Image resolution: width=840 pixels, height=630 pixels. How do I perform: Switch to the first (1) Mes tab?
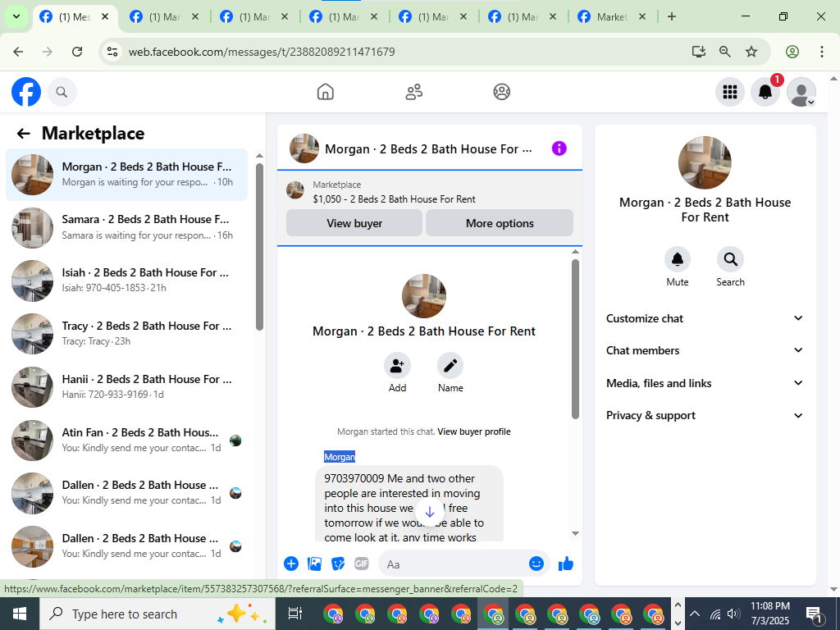[x=75, y=16]
